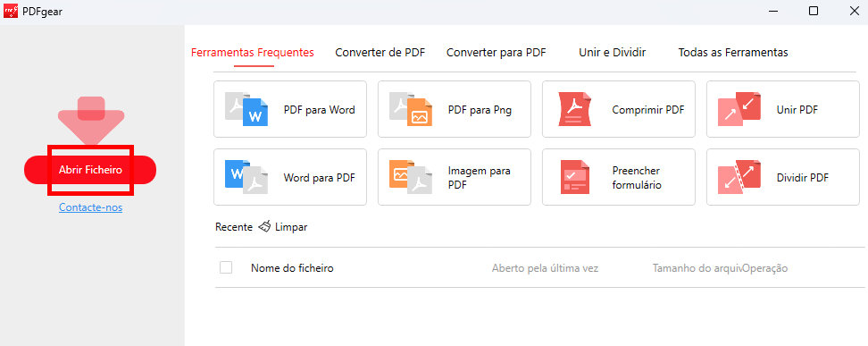The width and height of the screenshot is (868, 346).
Task: Click the Tamanho do arquivo column header
Action: pyautogui.click(x=697, y=268)
